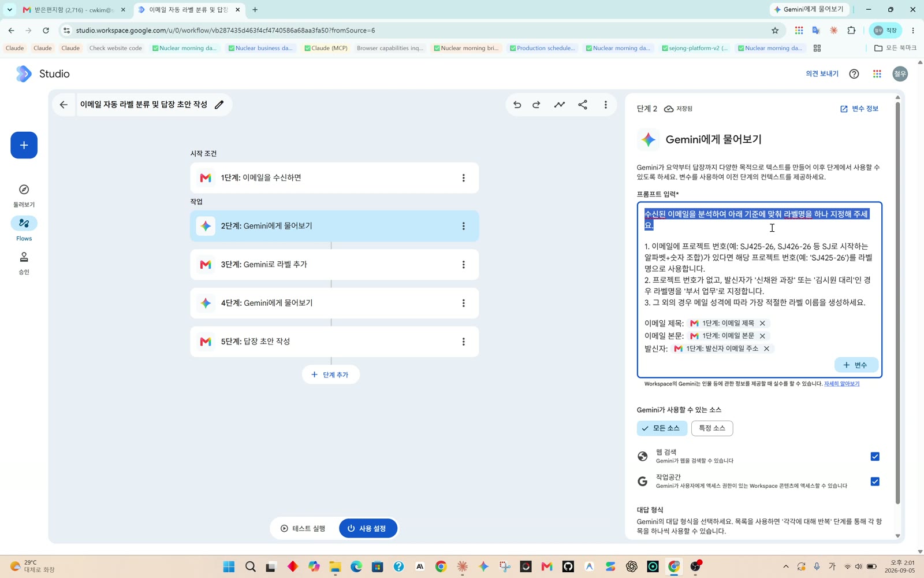Remove the 이메일 제목 variable chip
This screenshot has width=924, height=578.
click(762, 323)
